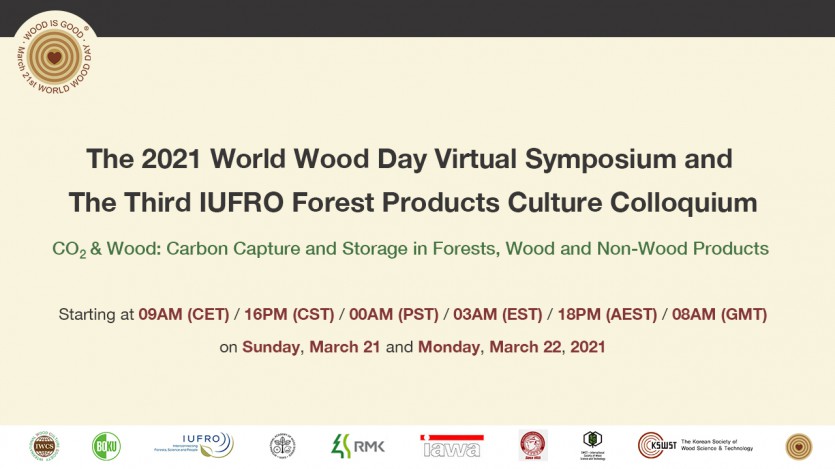Open the IWCS logo in footer
This screenshot has width=835, height=469.
point(44,446)
